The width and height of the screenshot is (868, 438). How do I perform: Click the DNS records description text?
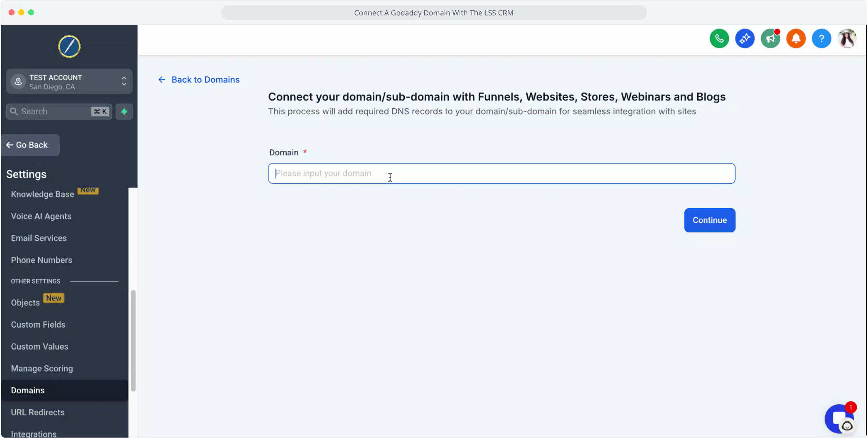pyautogui.click(x=482, y=112)
